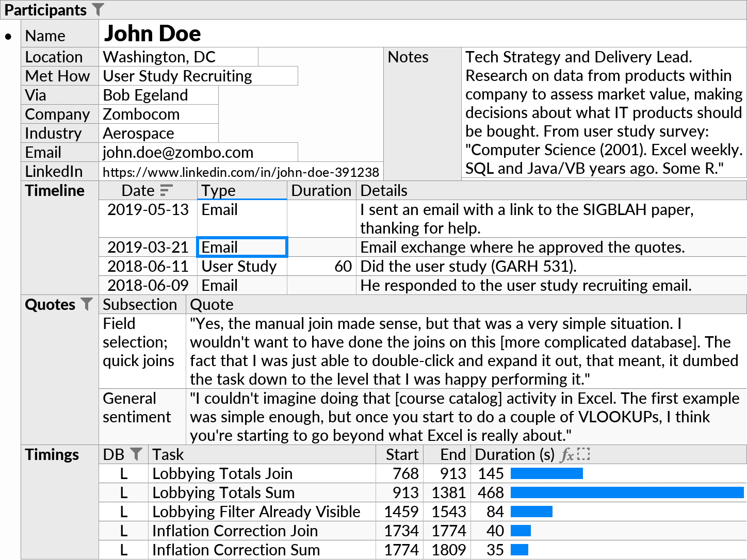This screenshot has height=560, width=747.
Task: Click the fx formula icon on Duration (s)
Action: (567, 454)
